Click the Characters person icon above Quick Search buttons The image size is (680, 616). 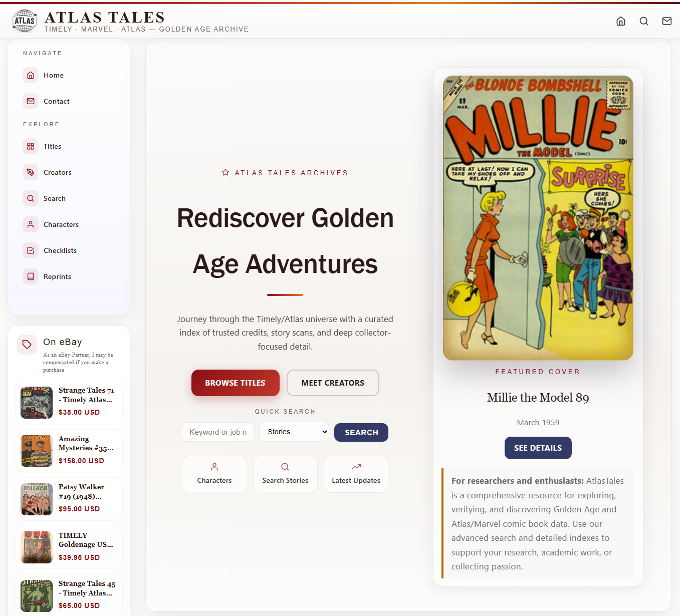pyautogui.click(x=214, y=466)
